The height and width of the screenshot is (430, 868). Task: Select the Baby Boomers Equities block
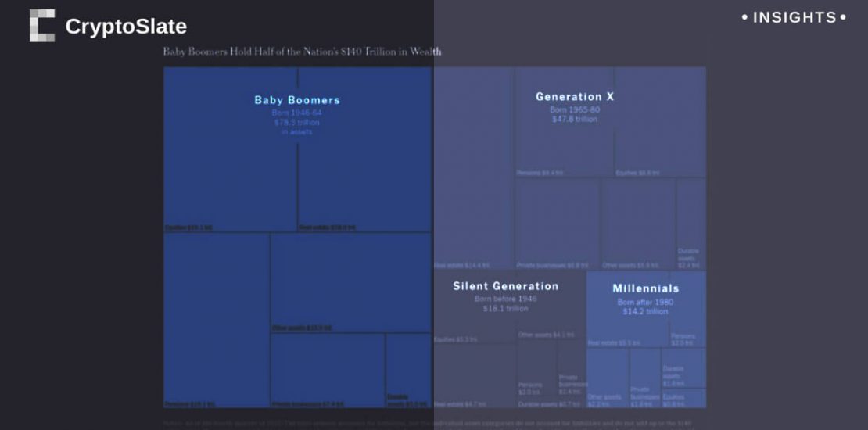tap(230, 172)
